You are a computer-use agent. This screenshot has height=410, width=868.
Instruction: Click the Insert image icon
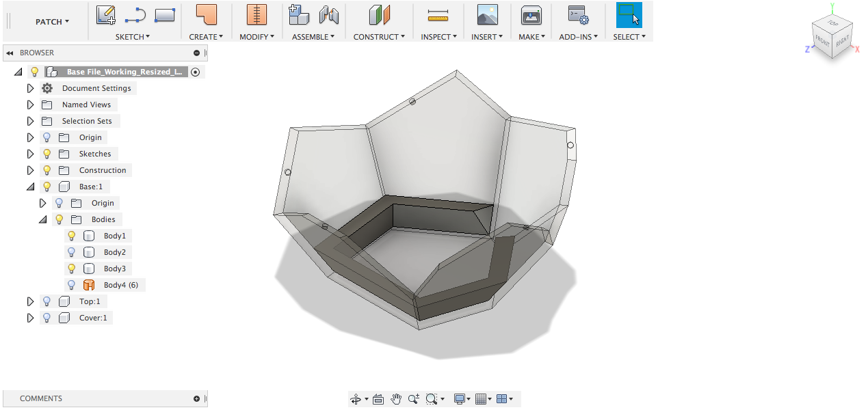(487, 14)
